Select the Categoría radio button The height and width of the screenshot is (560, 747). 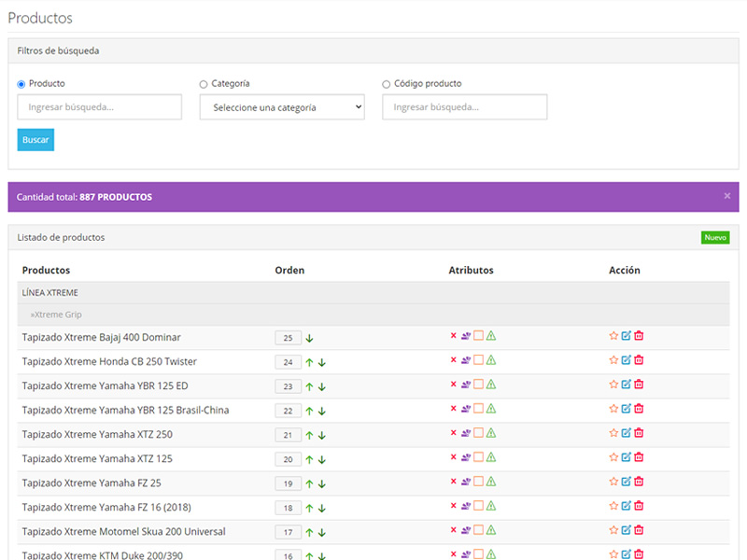tap(204, 84)
